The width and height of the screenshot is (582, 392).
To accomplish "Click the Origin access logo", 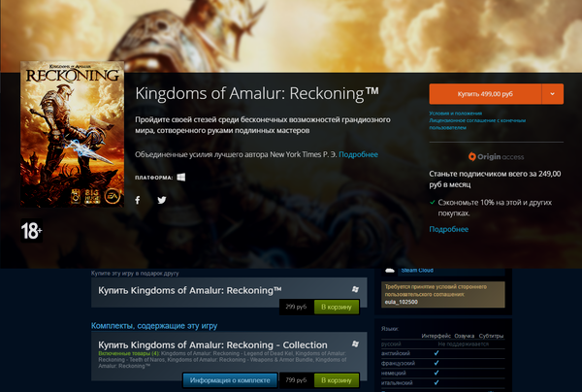I will click(496, 156).
